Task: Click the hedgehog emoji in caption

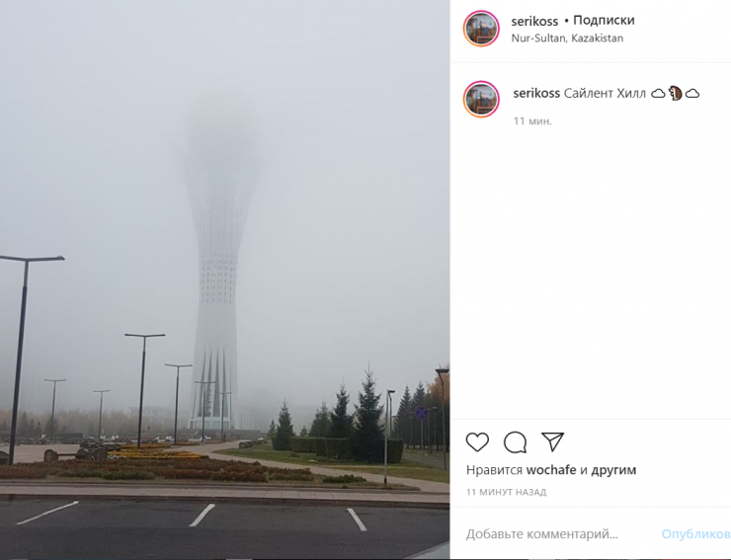Action: 675,93
